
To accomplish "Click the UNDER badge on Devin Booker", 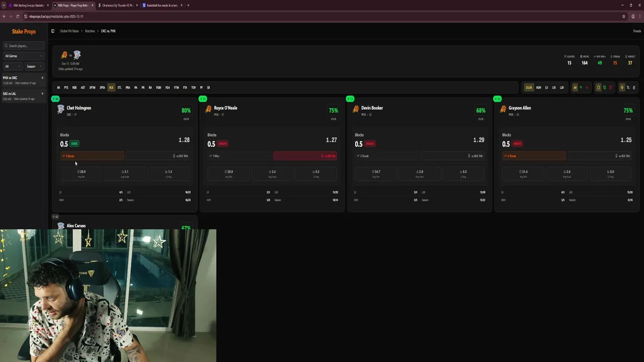I will tap(370, 144).
